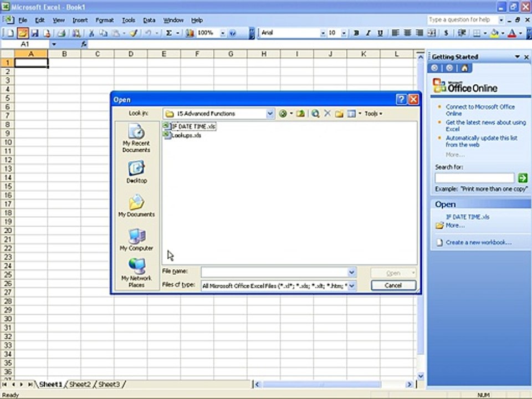Click Type a question for help box

462,20
